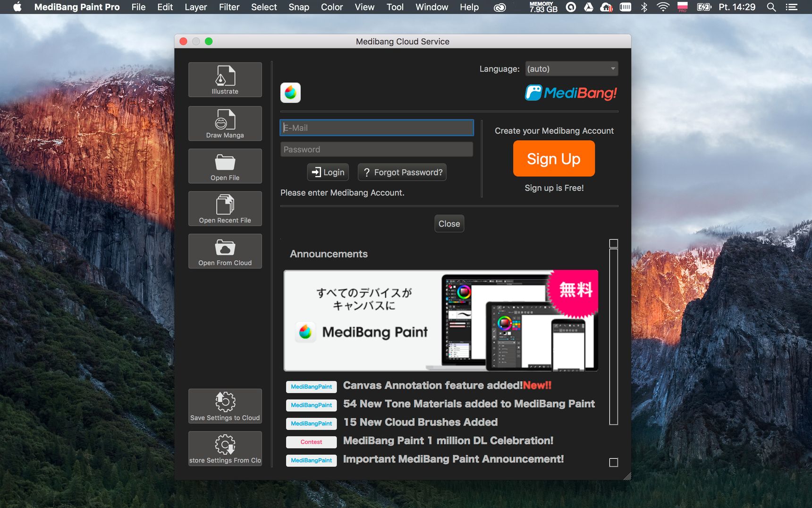
Task: Open Spotlight search
Action: pos(771,7)
